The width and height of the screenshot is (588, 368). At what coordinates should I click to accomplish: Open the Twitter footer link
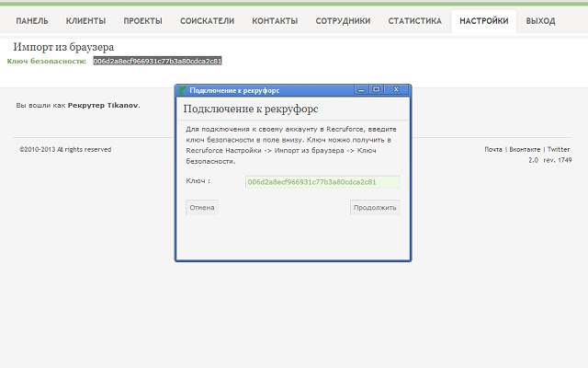click(x=559, y=149)
